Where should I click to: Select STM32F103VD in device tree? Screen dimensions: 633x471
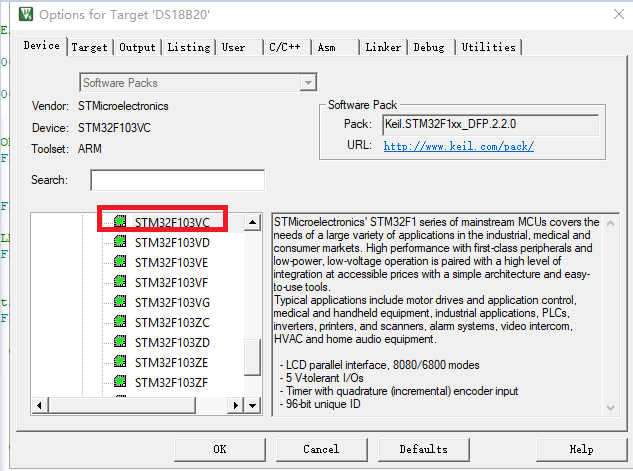pyautogui.click(x=172, y=243)
